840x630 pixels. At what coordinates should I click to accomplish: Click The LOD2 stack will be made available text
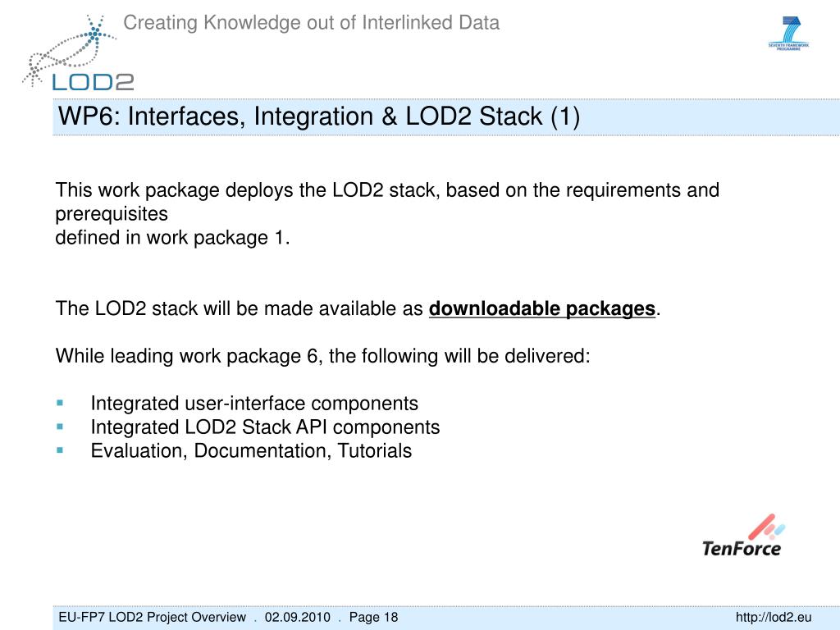(240, 309)
